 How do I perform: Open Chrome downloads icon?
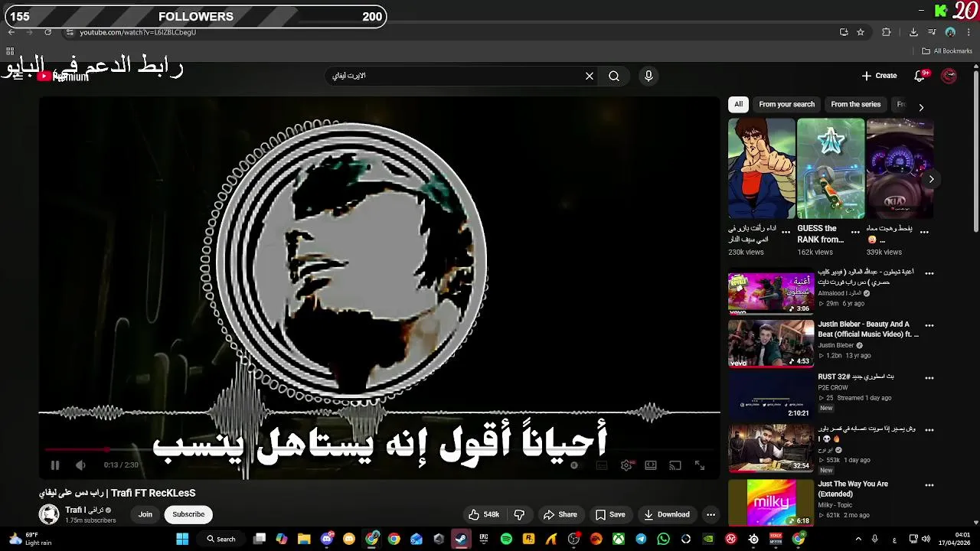(913, 32)
